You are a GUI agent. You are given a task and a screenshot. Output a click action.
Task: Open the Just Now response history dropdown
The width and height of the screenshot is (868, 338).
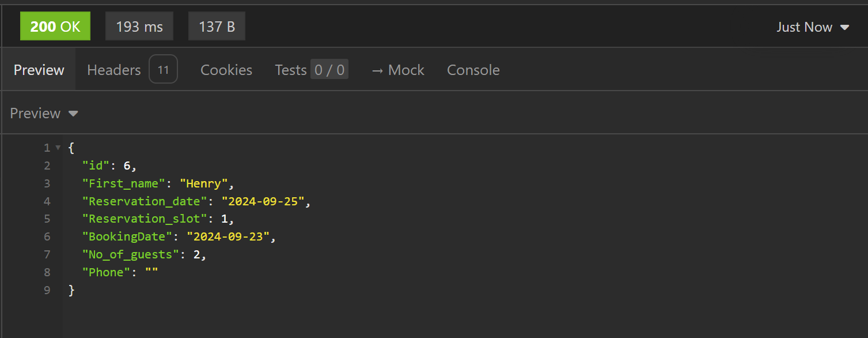click(x=812, y=27)
